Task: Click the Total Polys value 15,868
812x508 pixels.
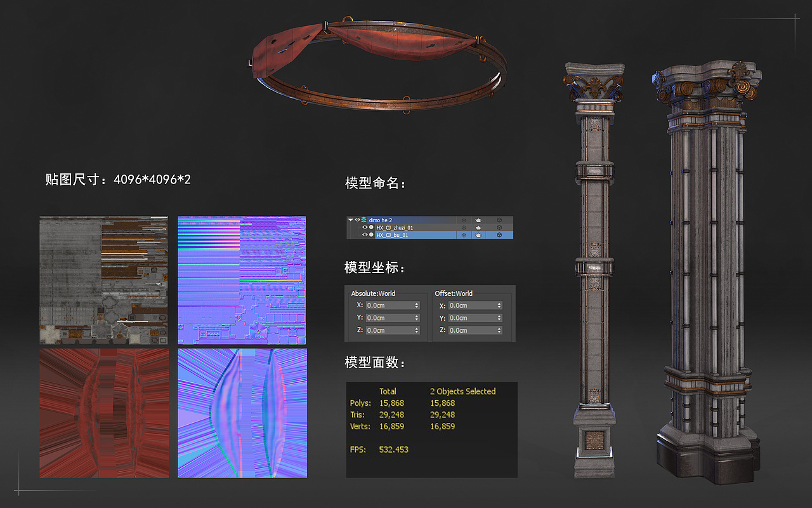Action: [391, 403]
